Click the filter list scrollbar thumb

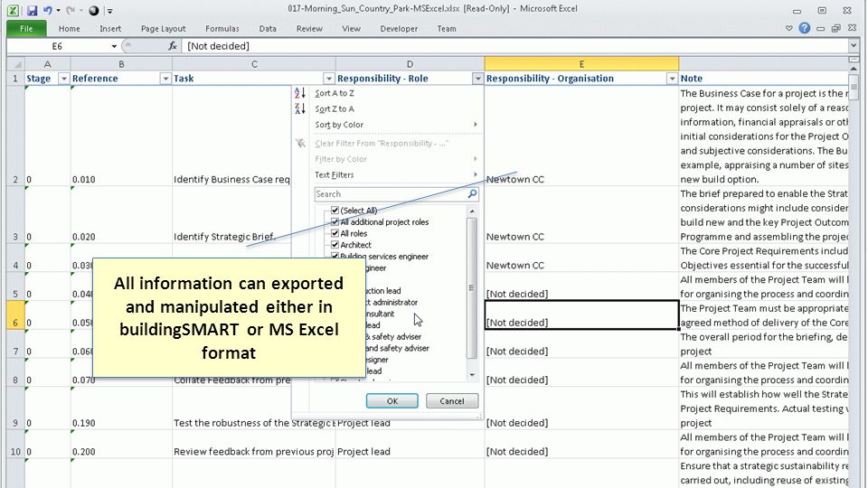pyautogui.click(x=472, y=287)
